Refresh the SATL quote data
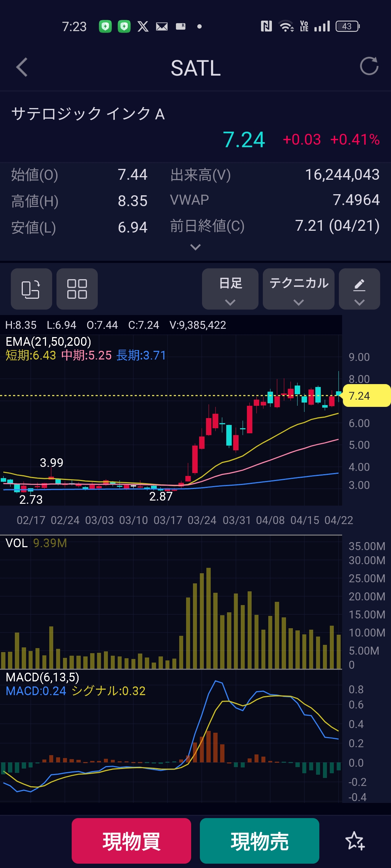391x868 pixels. (369, 66)
